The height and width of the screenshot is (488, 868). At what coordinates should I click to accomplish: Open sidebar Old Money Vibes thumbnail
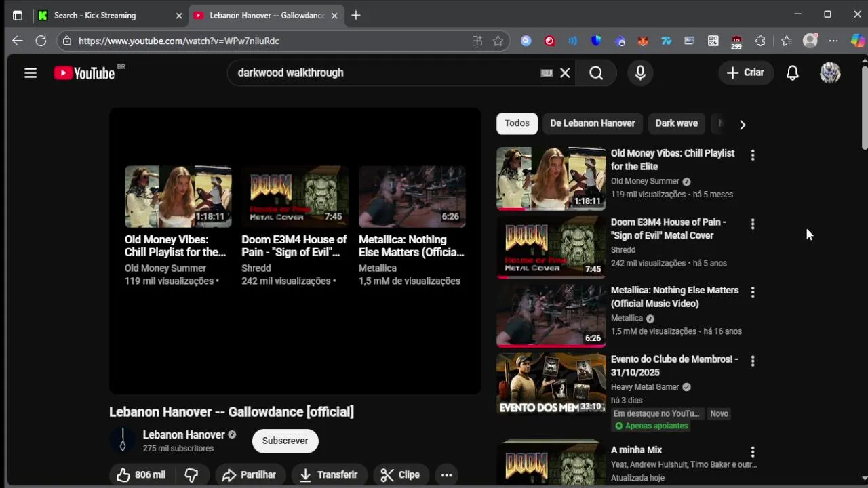(551, 179)
